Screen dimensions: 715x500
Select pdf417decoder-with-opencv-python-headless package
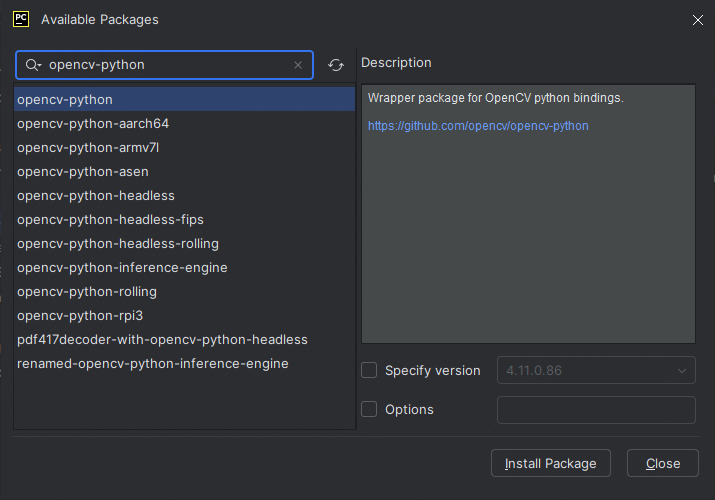[x=184, y=340]
